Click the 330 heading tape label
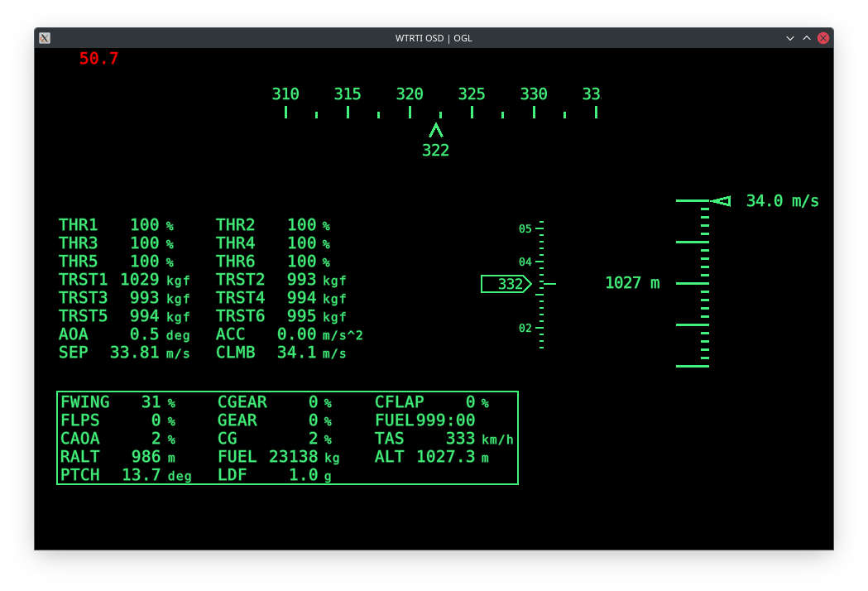The image size is (868, 591). click(x=534, y=94)
